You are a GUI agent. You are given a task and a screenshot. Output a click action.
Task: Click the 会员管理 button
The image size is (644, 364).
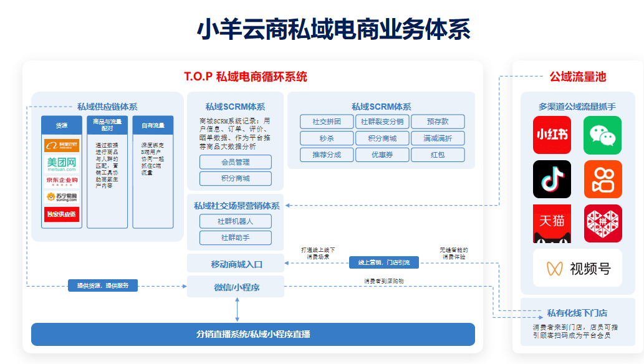click(x=235, y=162)
